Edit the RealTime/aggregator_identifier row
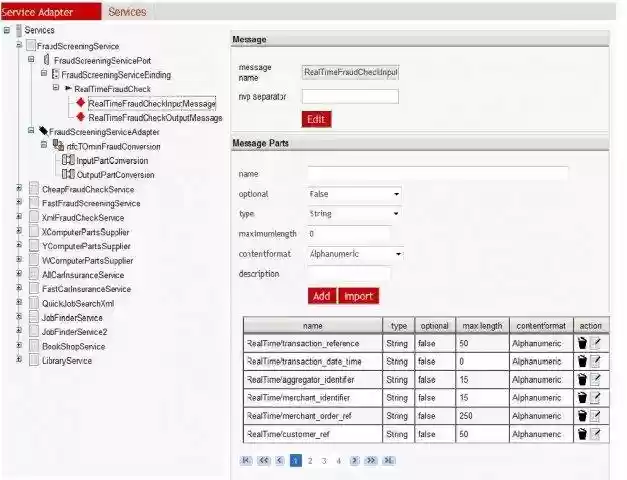627x480 pixels. [595, 379]
